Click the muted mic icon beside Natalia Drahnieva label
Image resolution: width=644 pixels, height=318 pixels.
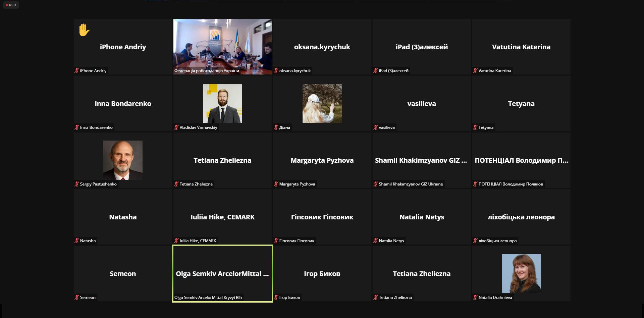pos(475,298)
